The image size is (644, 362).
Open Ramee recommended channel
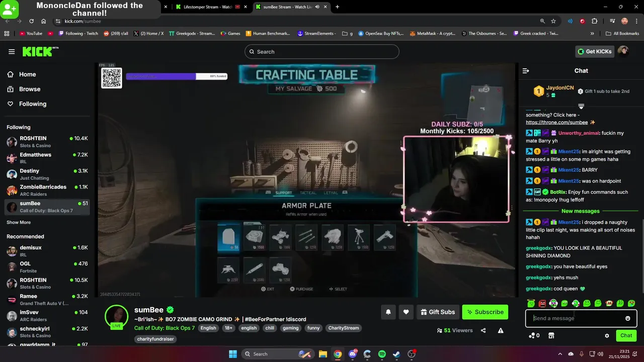[x=47, y=300]
